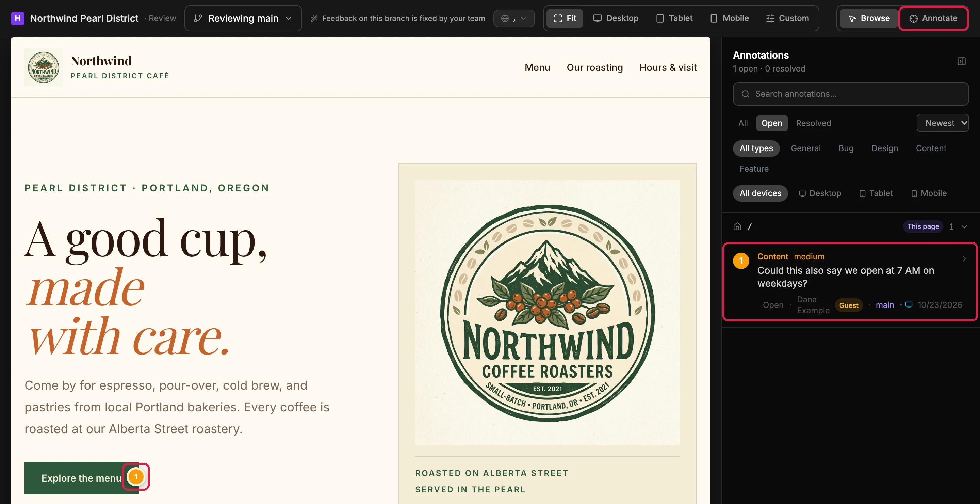This screenshot has width=980, height=504.
Task: Click the Explore the menu button
Action: coord(81,478)
